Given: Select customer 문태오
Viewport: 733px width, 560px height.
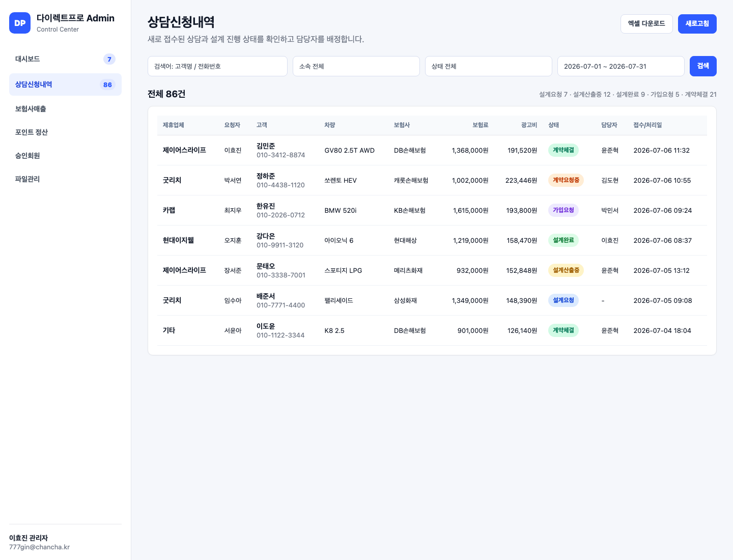Looking at the screenshot, I should pyautogui.click(x=266, y=266).
